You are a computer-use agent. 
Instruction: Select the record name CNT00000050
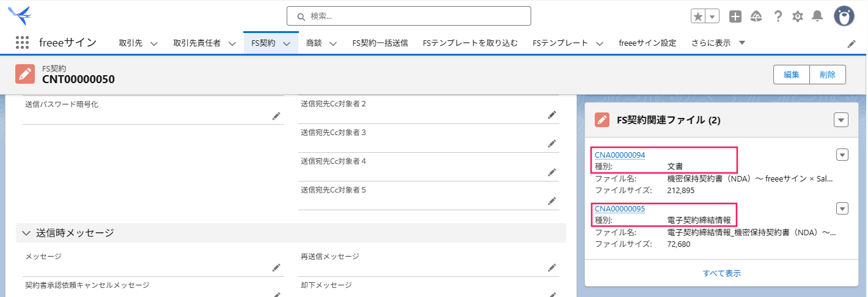pyautogui.click(x=79, y=79)
